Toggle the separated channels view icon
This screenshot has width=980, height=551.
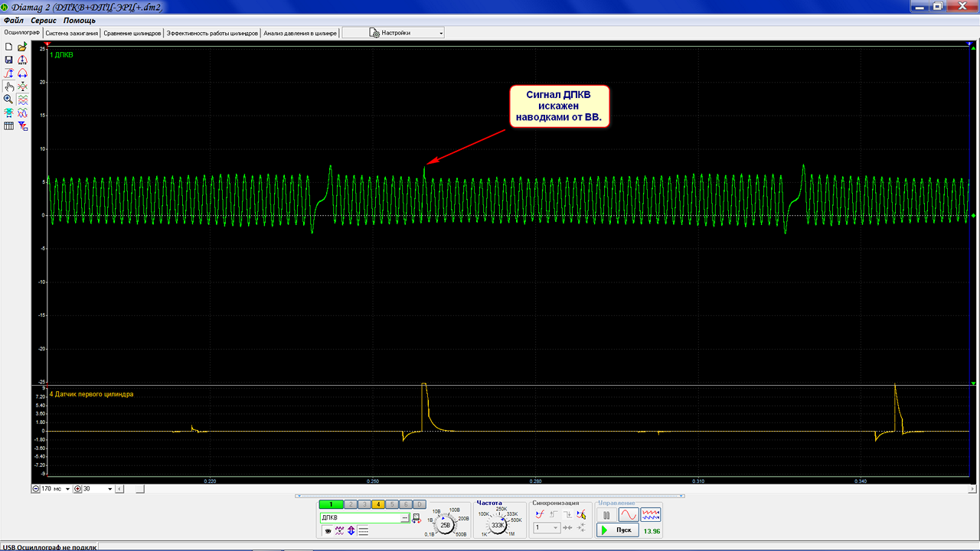22,99
